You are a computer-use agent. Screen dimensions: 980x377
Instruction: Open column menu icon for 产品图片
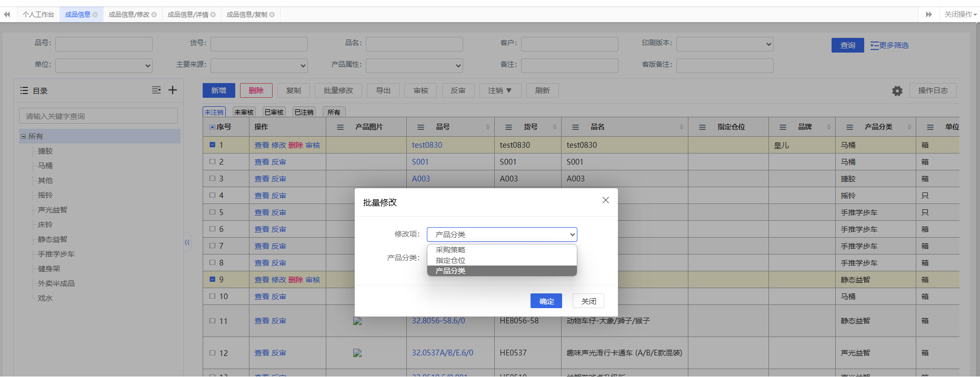coord(341,127)
